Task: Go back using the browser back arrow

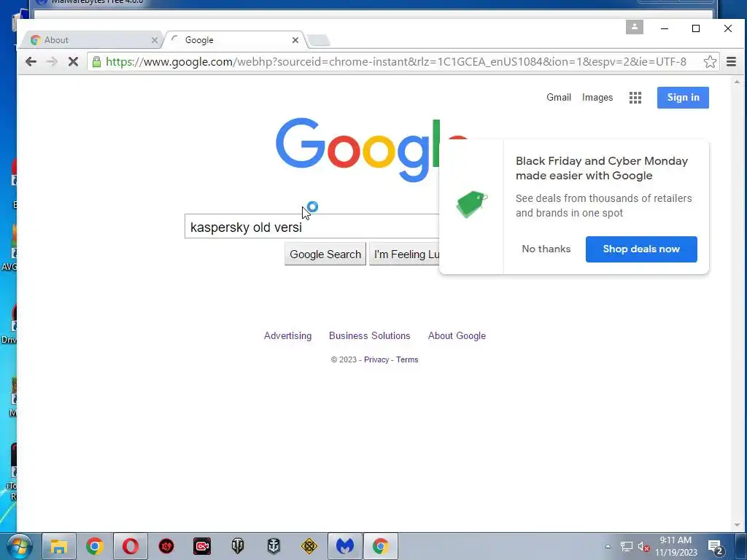Action: 31,61
